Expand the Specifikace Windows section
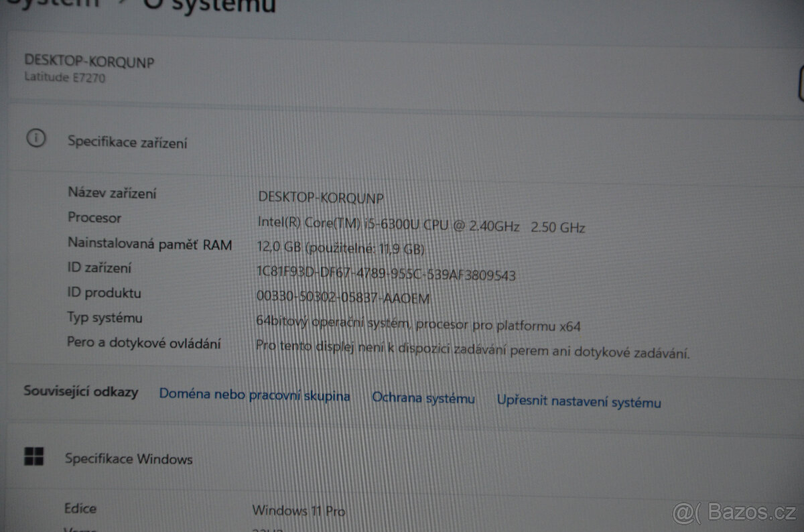Screen dimensions: 804x532 click(x=128, y=459)
